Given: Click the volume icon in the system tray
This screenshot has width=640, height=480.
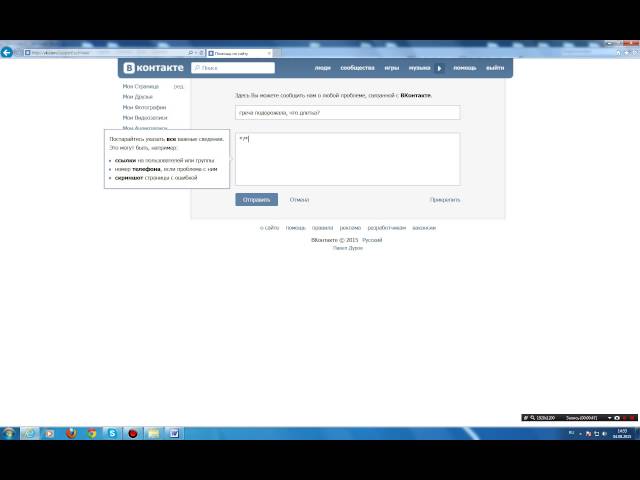Looking at the screenshot, I should click(604, 434).
